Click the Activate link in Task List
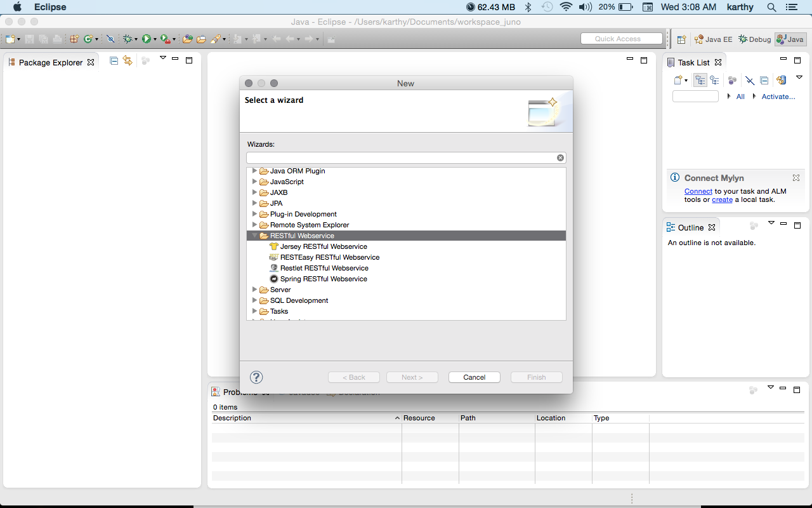 coord(778,97)
